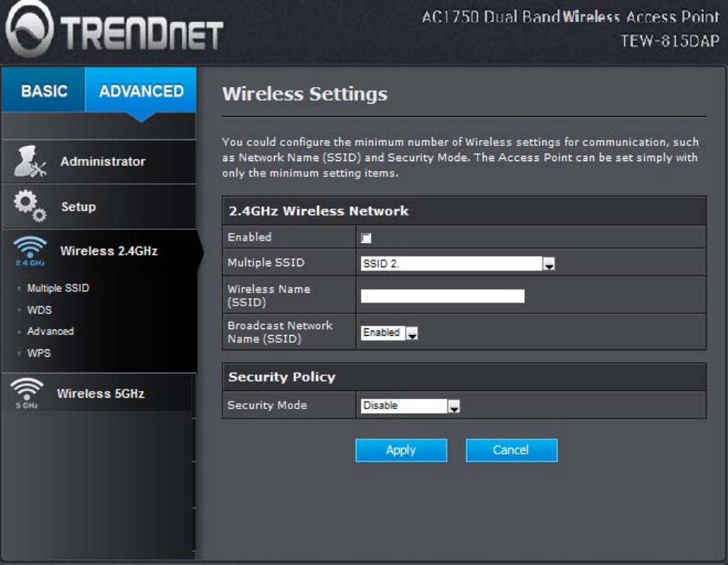This screenshot has height=565, width=728.
Task: Open the Wireless 5GHz wifi icon
Action: coord(27,393)
